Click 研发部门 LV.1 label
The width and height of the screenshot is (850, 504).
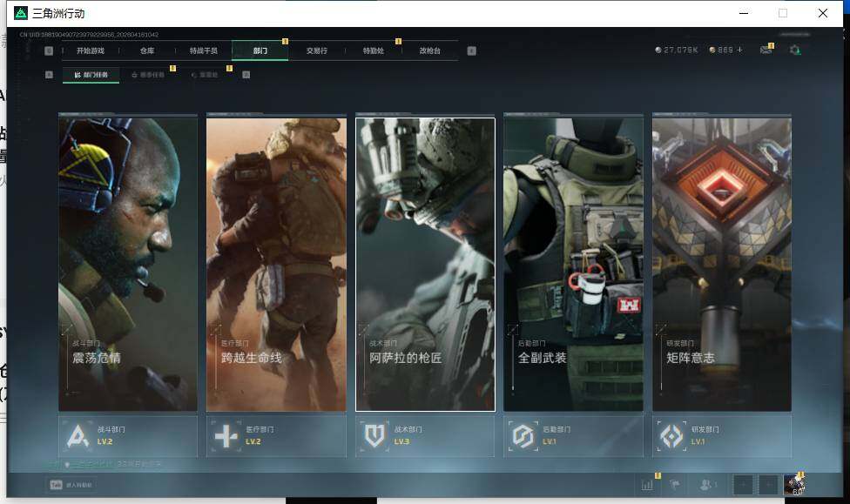[x=698, y=441]
